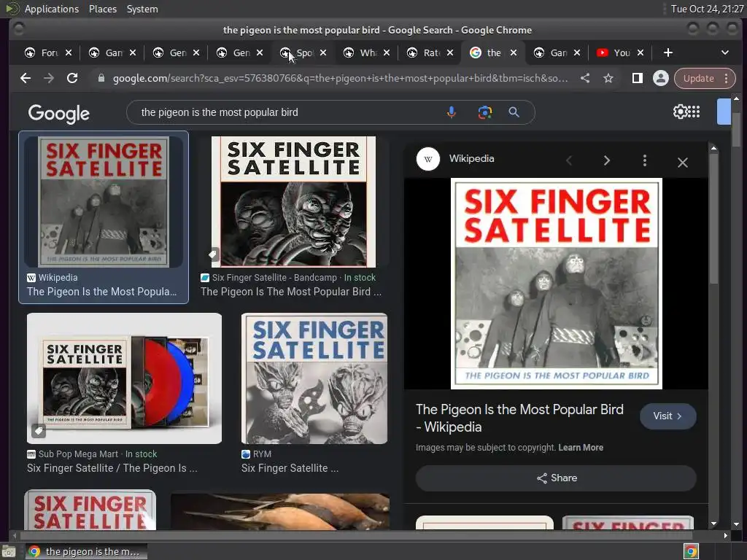This screenshot has height=560, width=747.
Task: Click the Update button in Chrome toolbar
Action: [698, 78]
